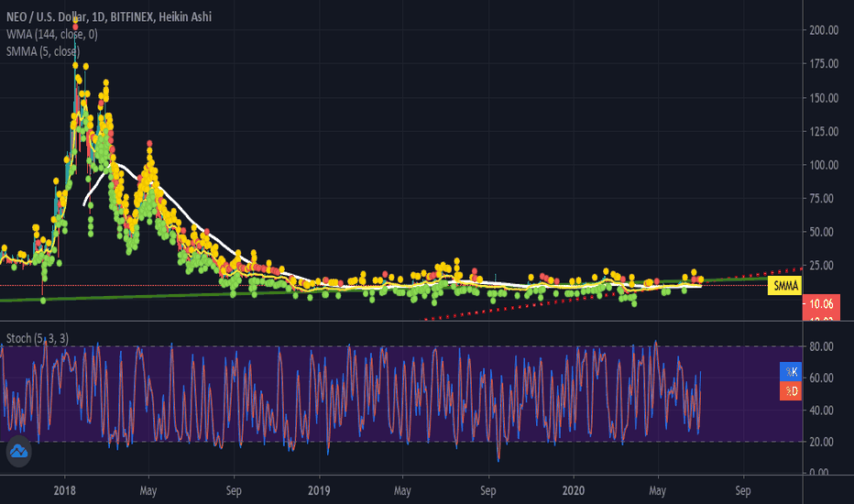Click the blue %K stochastic label

(x=791, y=372)
